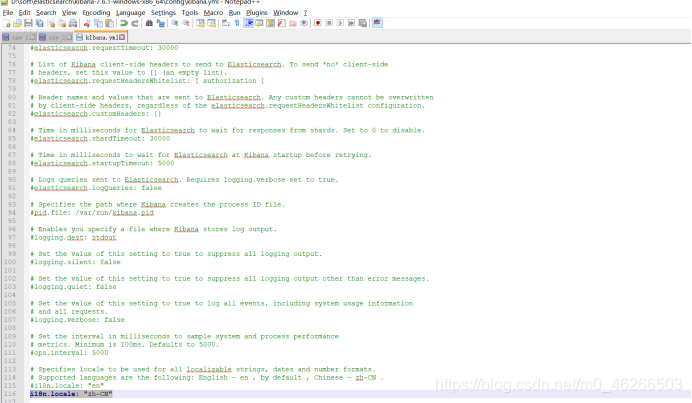Save the current recorded macro icon

point(363,23)
